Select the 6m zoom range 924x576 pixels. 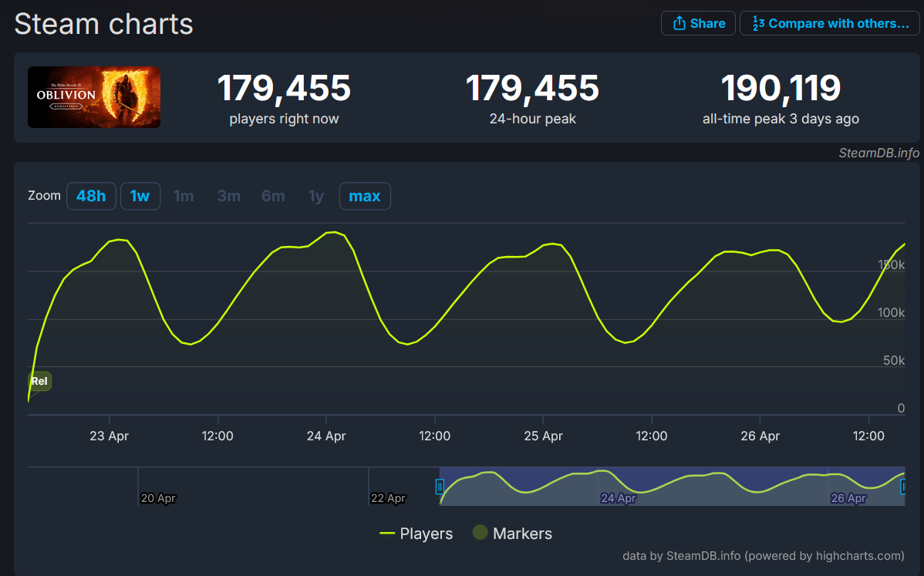pos(274,196)
